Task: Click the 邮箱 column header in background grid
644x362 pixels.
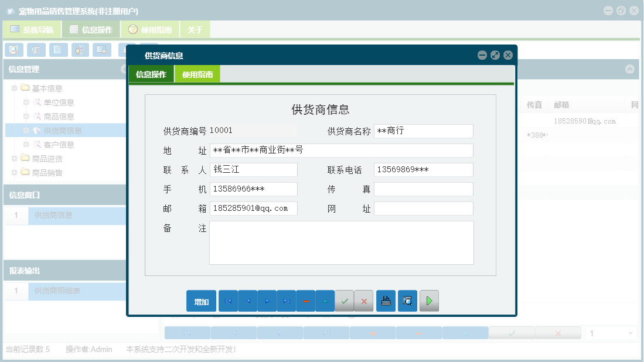Action: coord(561,105)
